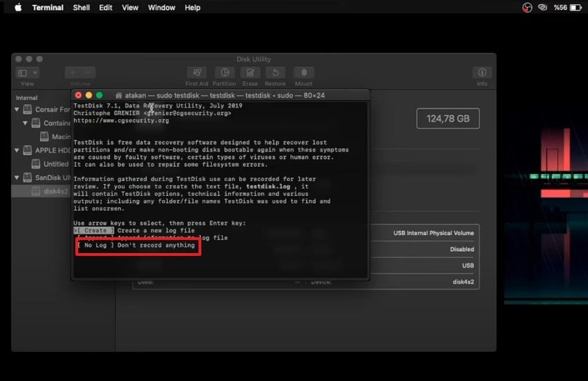This screenshot has height=381, width=588.
Task: Minimize the Terminal window with yellow button
Action: coord(89,95)
